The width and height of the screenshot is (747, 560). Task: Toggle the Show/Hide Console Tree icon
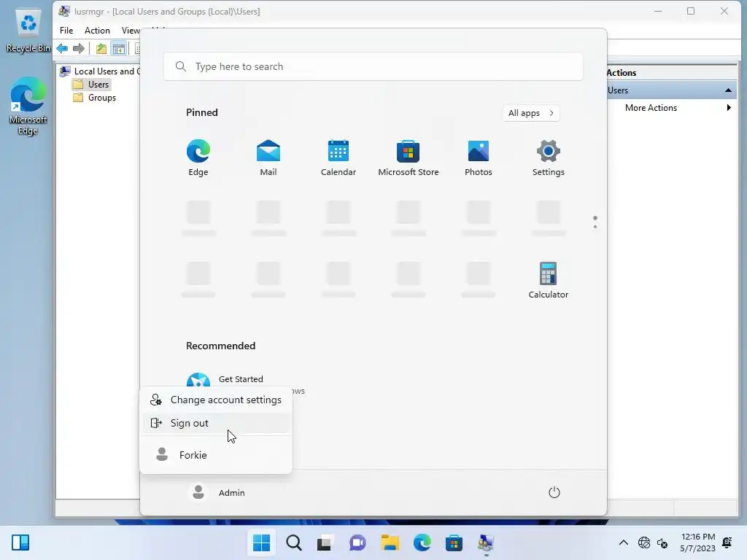119,49
